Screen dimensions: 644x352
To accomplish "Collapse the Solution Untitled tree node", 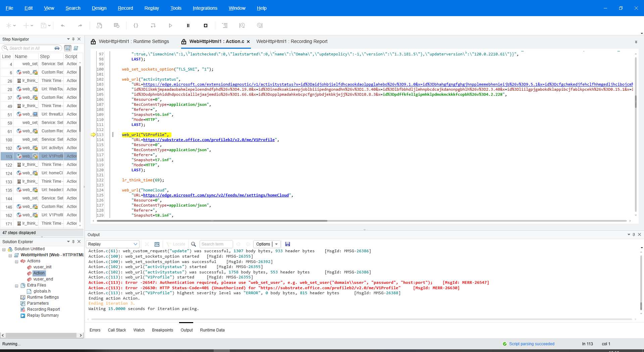I will [4, 250].
